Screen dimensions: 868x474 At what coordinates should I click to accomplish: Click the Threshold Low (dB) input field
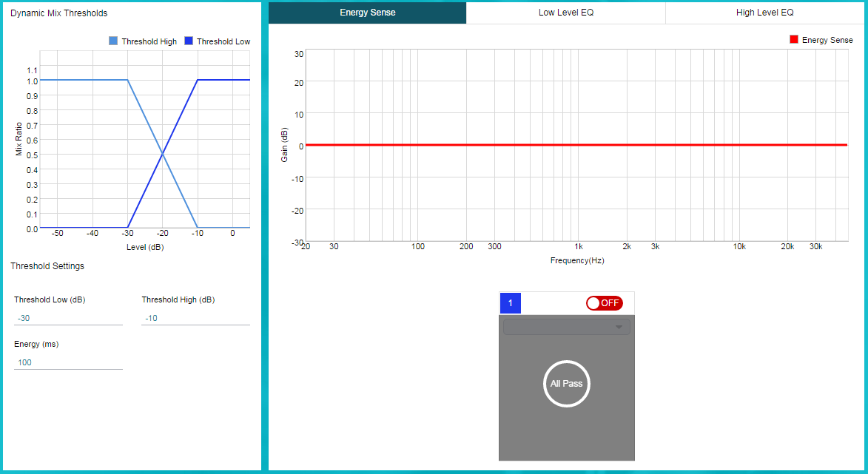[x=68, y=318]
